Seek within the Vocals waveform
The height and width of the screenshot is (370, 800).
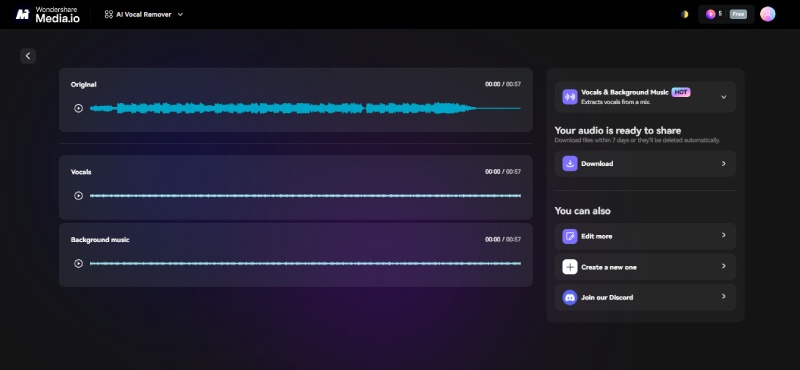(x=305, y=195)
